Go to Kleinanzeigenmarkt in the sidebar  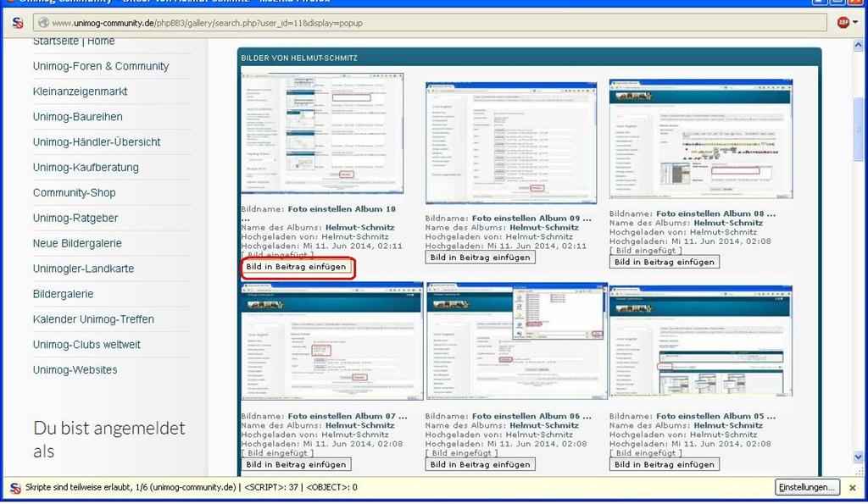[81, 91]
